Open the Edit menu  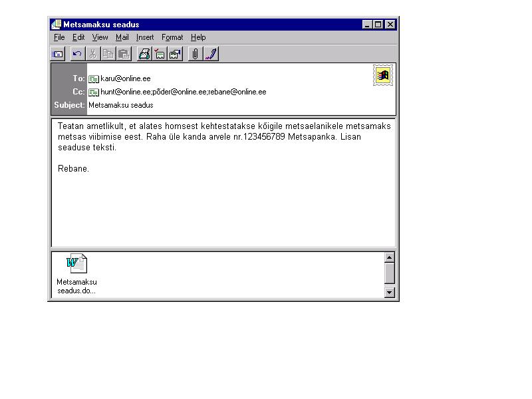pos(78,37)
